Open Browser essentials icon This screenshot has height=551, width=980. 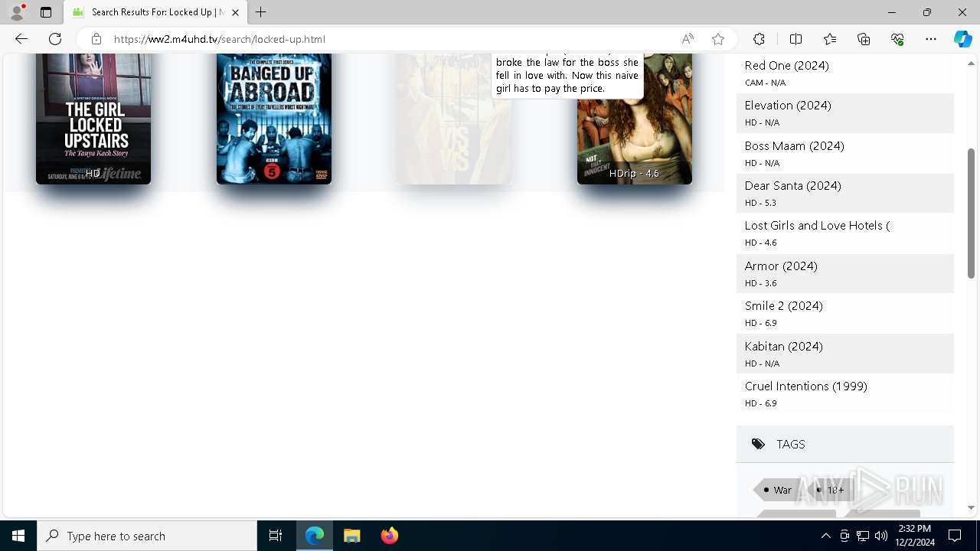click(x=897, y=39)
